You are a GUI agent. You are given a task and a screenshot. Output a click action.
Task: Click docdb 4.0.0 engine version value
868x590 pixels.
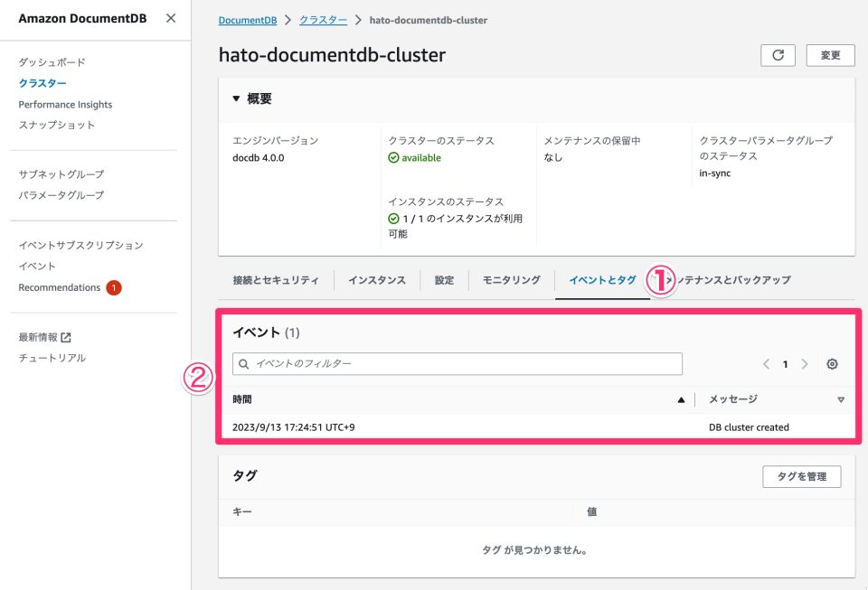click(x=258, y=157)
